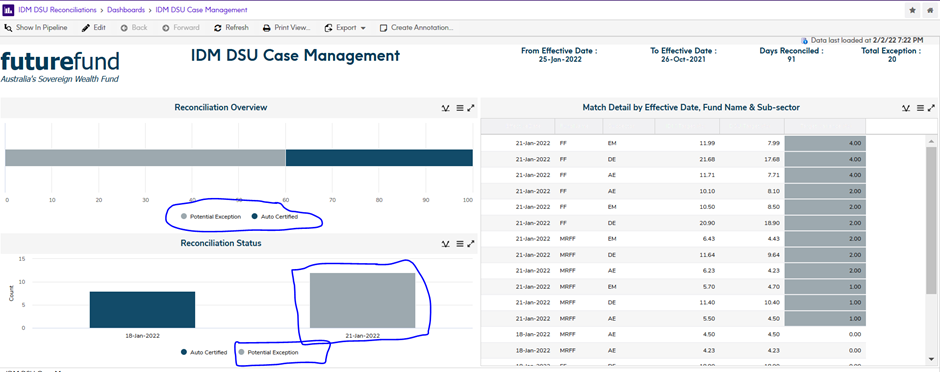Screen dimensions: 940x372
Task: Click the data-load info icon beside the last-loaded time
Action: [x=805, y=40]
